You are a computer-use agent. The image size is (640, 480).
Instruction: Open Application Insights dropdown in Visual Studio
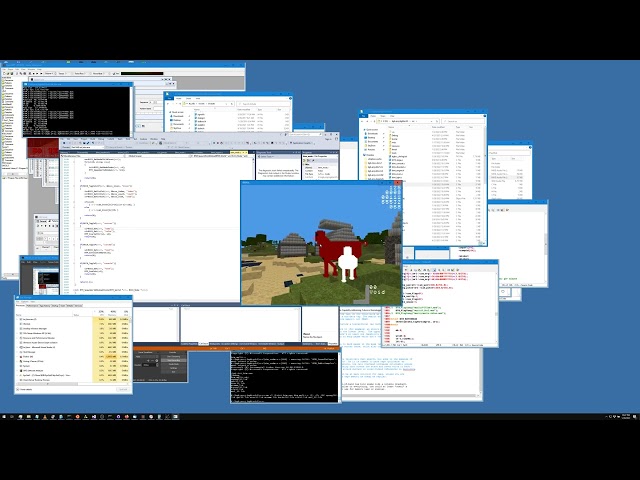[303, 143]
